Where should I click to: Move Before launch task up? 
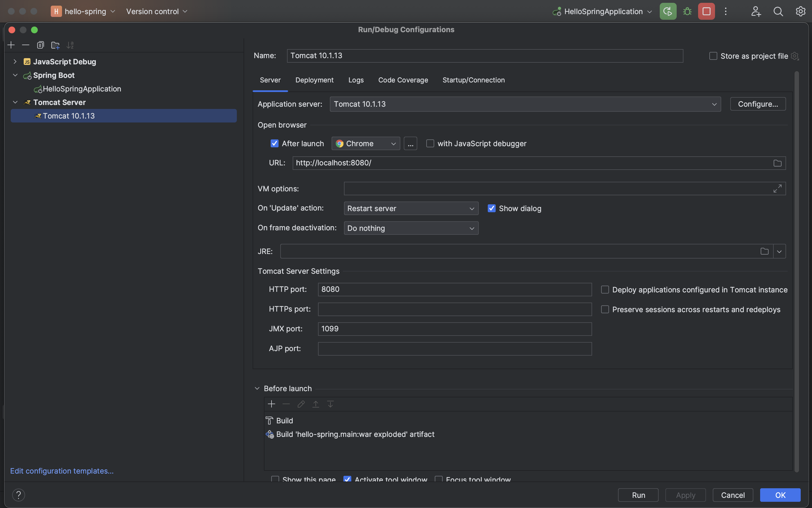316,404
